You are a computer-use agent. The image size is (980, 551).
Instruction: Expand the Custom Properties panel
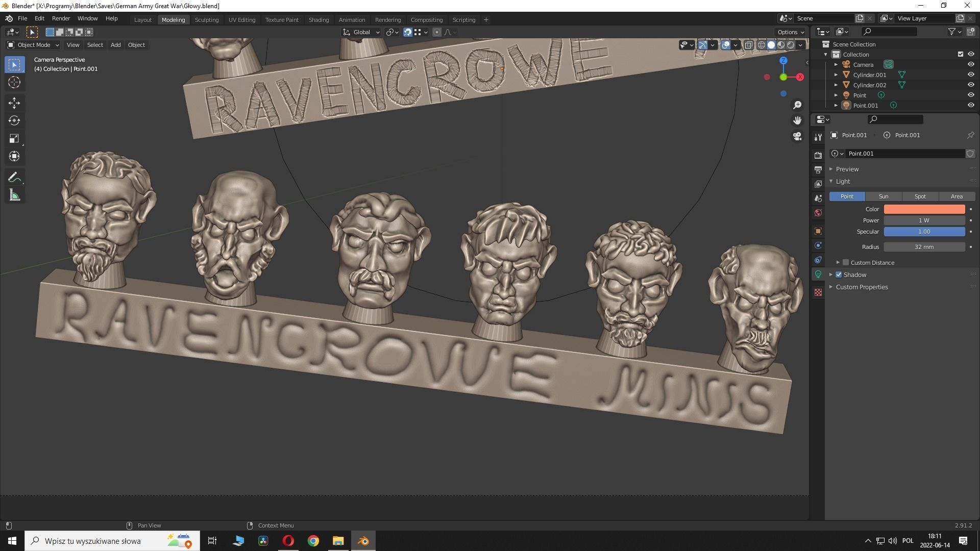point(862,287)
